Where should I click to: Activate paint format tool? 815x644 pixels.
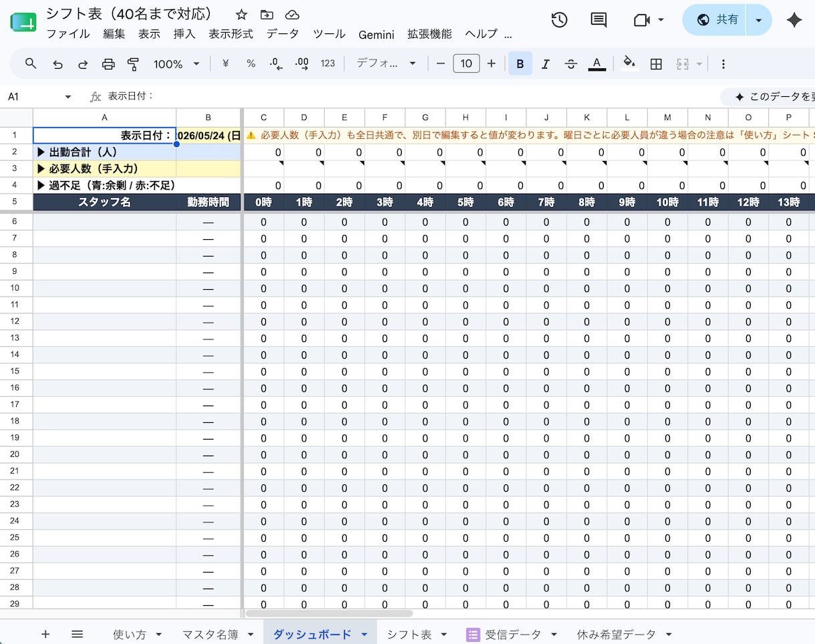pos(134,64)
